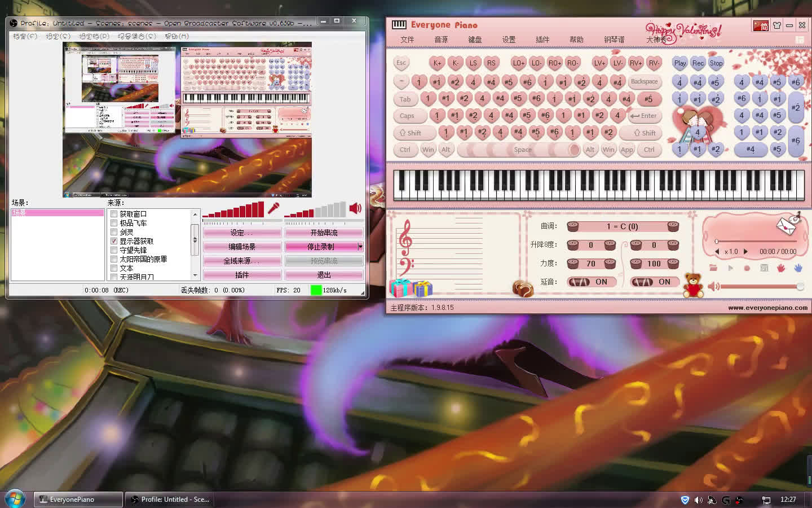Viewport: 812px width, 508px height.
Task: Increase the 力度 100 value
Action: tap(673, 264)
